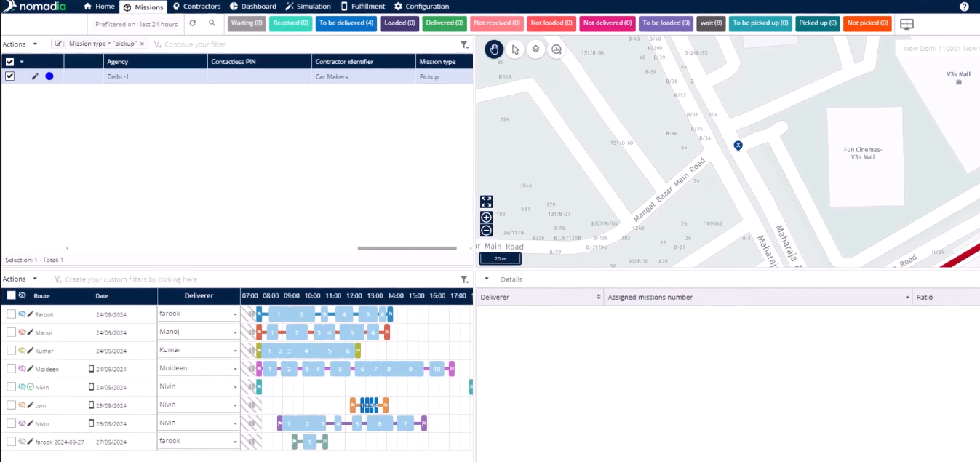Toggle visibility eye for Farook route

tap(22, 314)
